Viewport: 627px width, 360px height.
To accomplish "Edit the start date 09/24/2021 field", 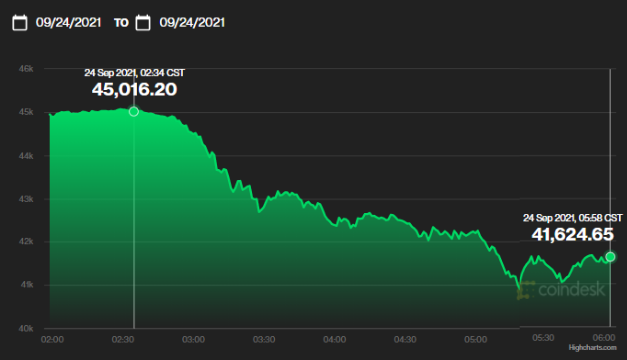I will tap(68, 22).
